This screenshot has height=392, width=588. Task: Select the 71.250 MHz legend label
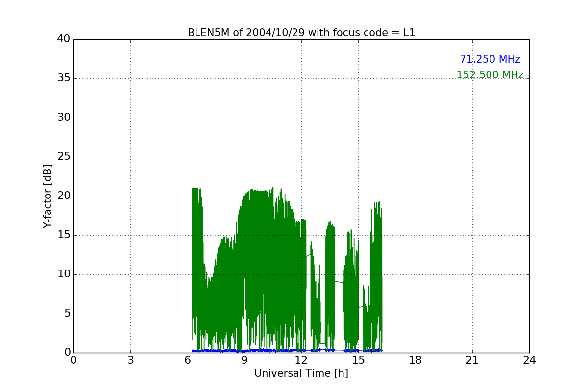point(490,59)
